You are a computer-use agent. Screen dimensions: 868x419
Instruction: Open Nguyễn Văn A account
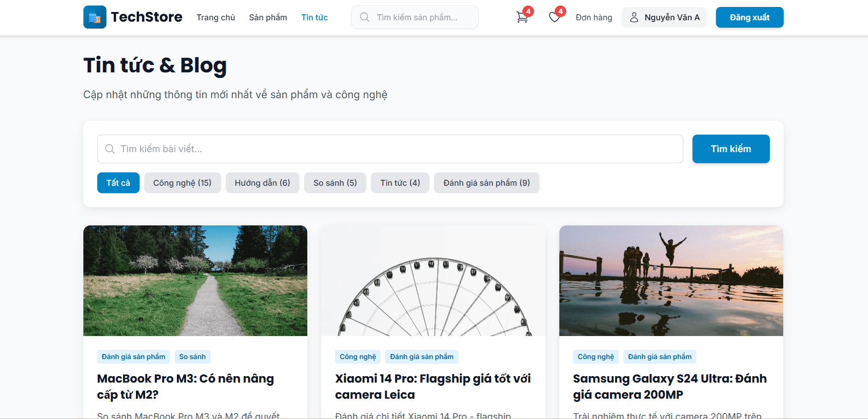pos(664,18)
